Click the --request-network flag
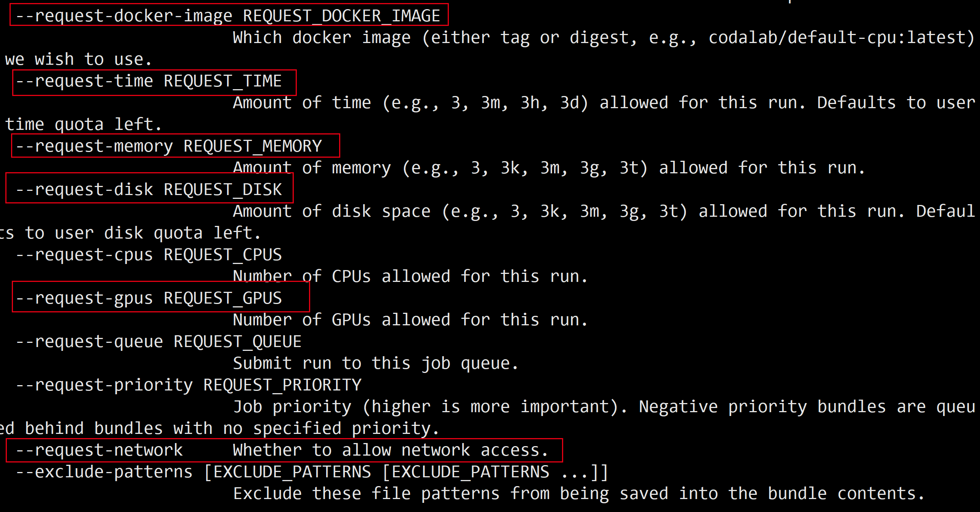The image size is (980, 512). pyautogui.click(x=99, y=450)
